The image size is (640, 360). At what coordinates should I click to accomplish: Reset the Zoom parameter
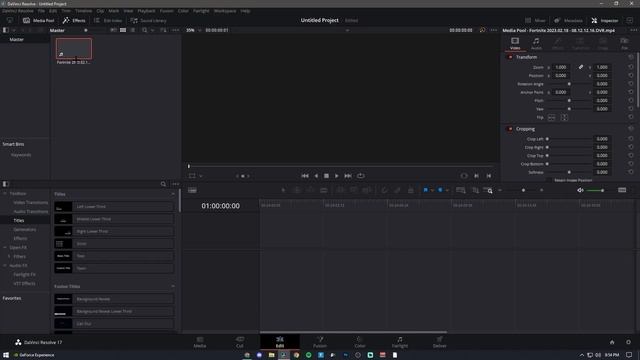click(x=631, y=67)
